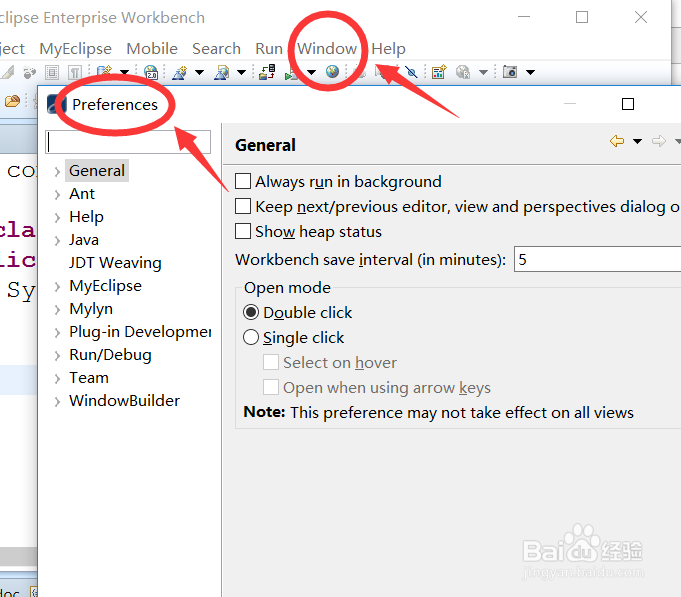Open dropdown after pyramid star icon
The height and width of the screenshot is (597, 681).
(x=199, y=73)
